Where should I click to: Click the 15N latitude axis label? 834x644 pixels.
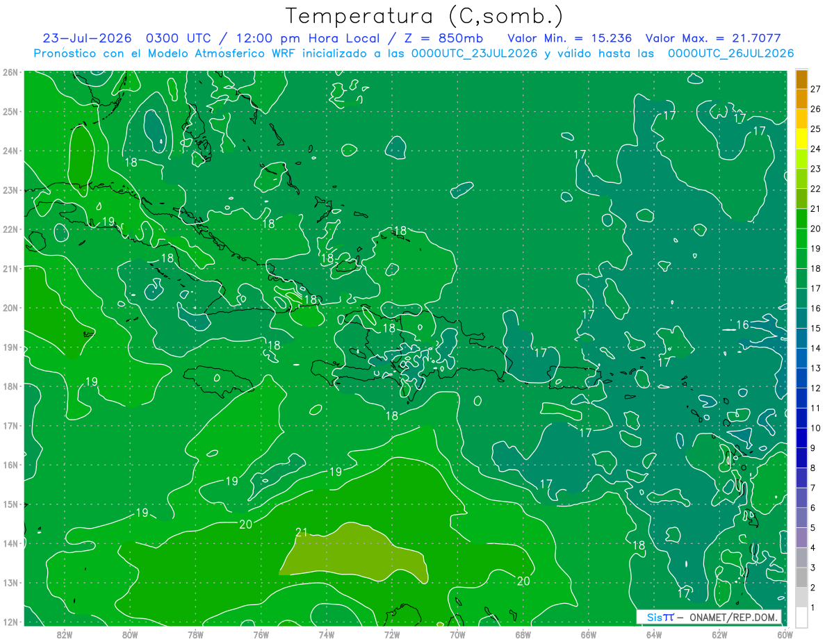point(10,504)
